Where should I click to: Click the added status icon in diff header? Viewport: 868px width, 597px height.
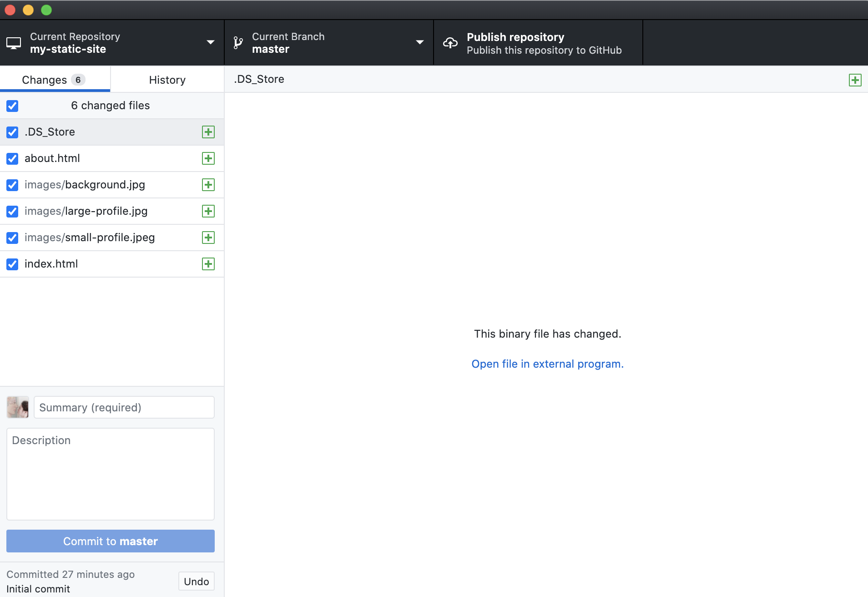(x=855, y=80)
